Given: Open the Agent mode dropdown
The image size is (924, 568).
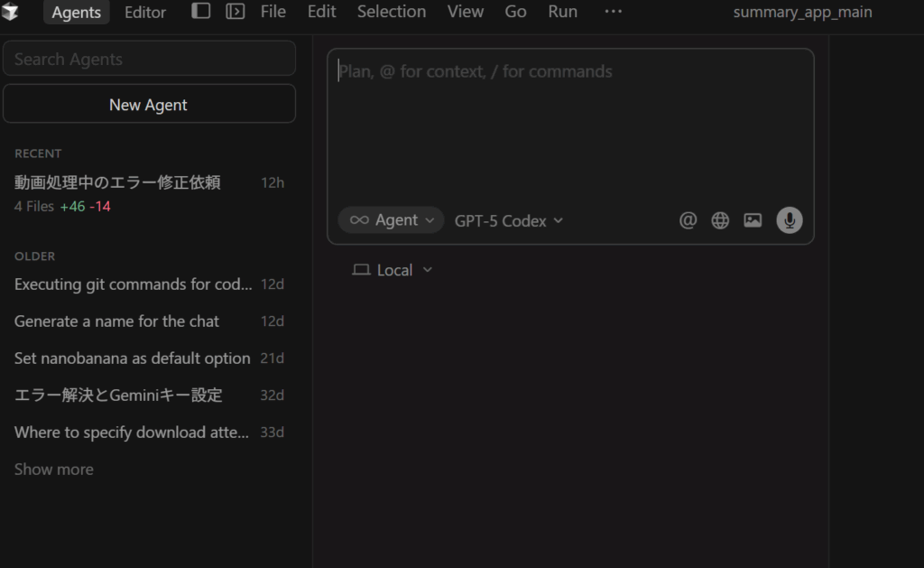Looking at the screenshot, I should [x=392, y=220].
